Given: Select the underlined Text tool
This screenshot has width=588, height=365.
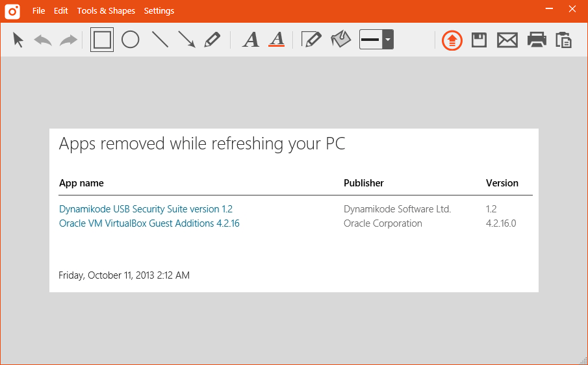Looking at the screenshot, I should click(x=277, y=40).
